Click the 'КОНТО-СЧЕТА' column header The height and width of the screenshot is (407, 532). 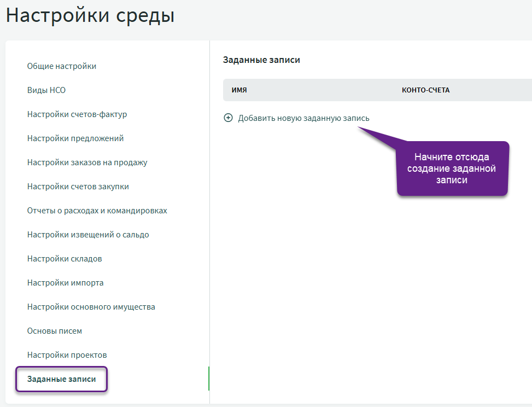coord(425,90)
